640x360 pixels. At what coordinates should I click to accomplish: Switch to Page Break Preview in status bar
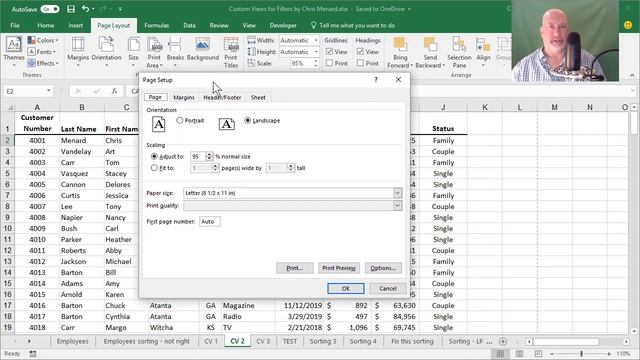click(x=538, y=353)
